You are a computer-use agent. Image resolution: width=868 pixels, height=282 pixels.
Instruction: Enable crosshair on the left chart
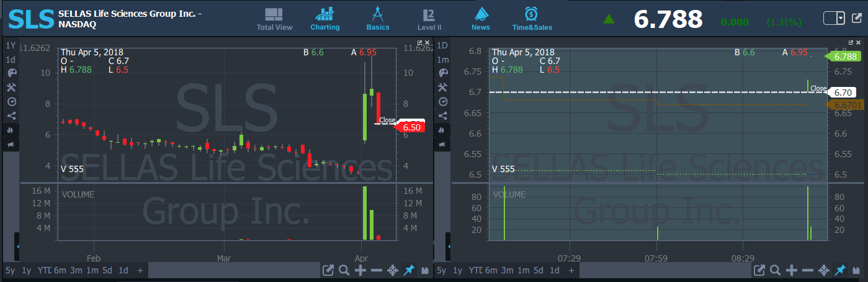tap(392, 270)
